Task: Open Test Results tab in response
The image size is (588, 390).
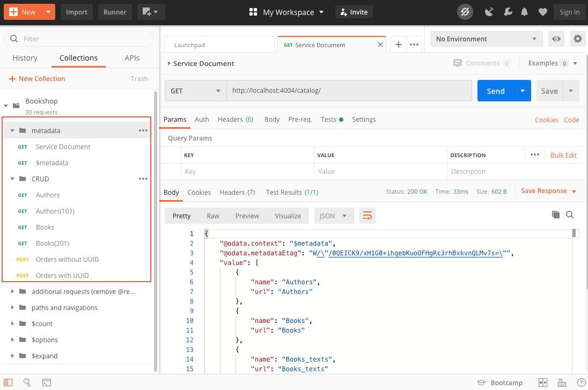Action: [x=292, y=192]
